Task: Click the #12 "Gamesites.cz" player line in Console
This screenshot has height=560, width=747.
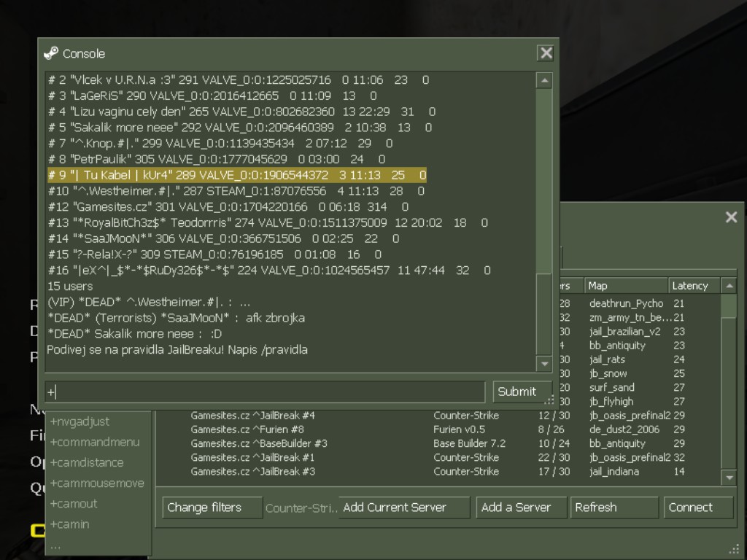Action: (228, 206)
